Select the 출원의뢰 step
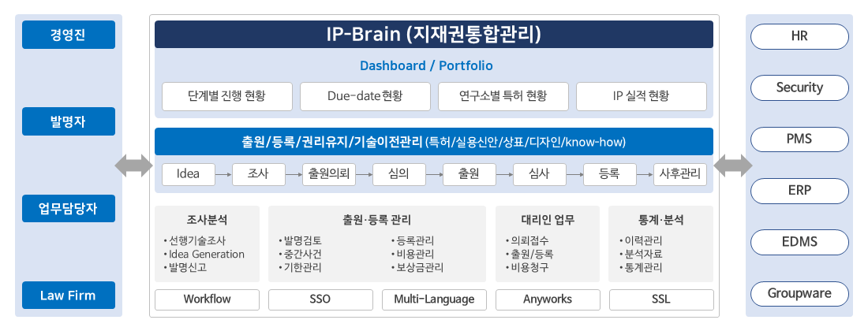868x331 pixels. pyautogui.click(x=329, y=174)
